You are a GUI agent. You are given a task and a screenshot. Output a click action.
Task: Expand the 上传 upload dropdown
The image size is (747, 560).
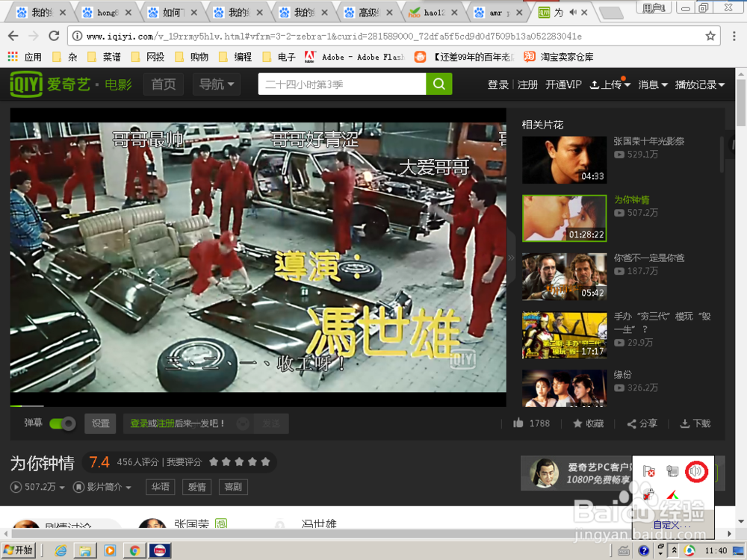tap(610, 85)
